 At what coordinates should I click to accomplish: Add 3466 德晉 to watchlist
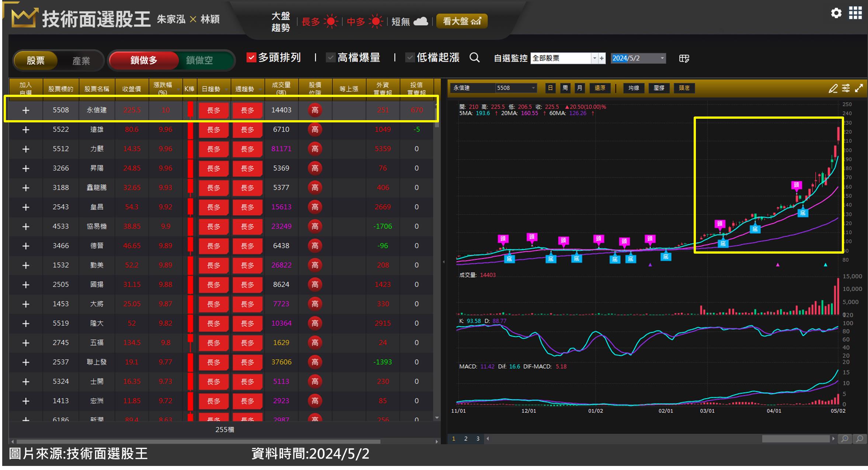[25, 246]
